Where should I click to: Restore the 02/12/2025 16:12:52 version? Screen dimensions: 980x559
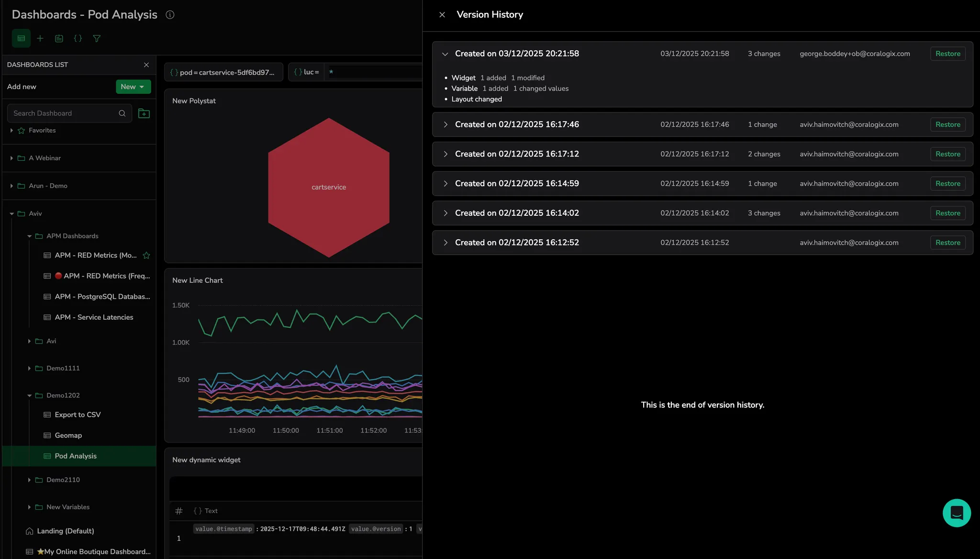click(x=947, y=243)
